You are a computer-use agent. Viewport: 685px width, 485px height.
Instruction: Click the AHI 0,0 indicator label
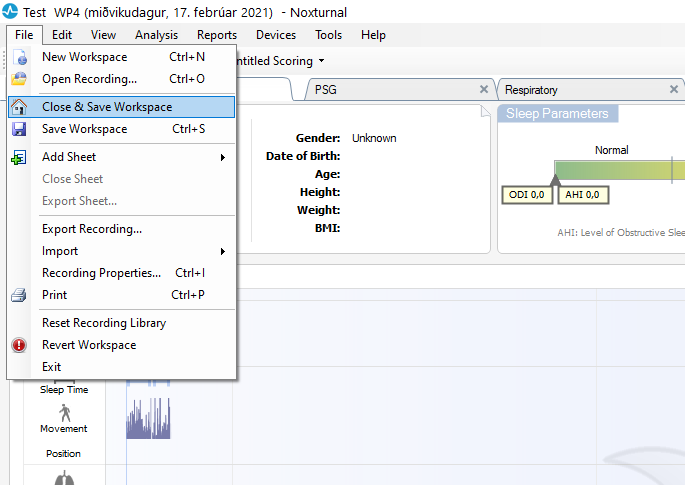[x=580, y=194]
